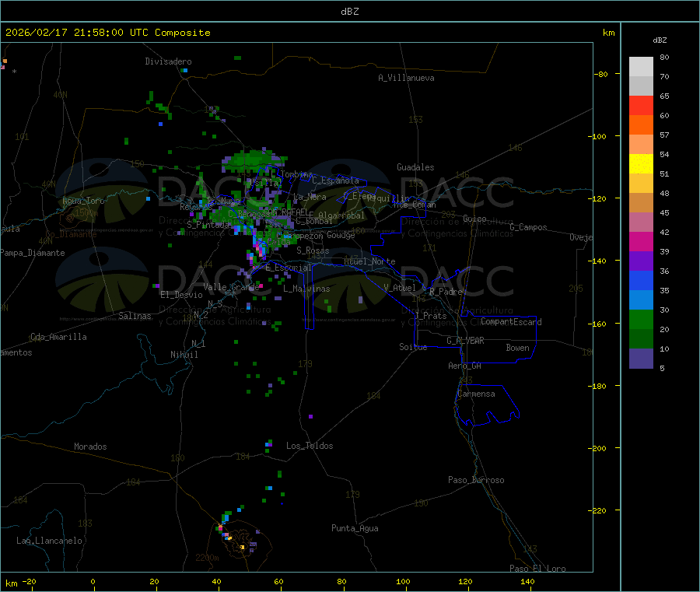Click the Paso_El_Loro map label
This screenshot has width=700, height=592.
point(537,569)
